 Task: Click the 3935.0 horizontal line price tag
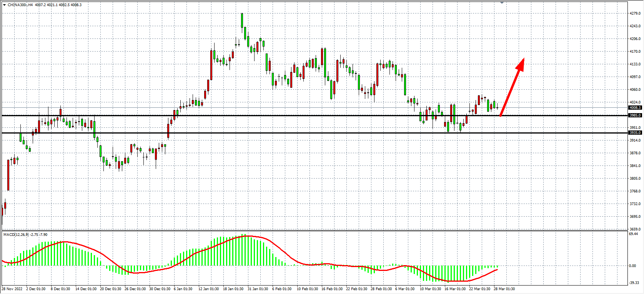click(x=635, y=133)
